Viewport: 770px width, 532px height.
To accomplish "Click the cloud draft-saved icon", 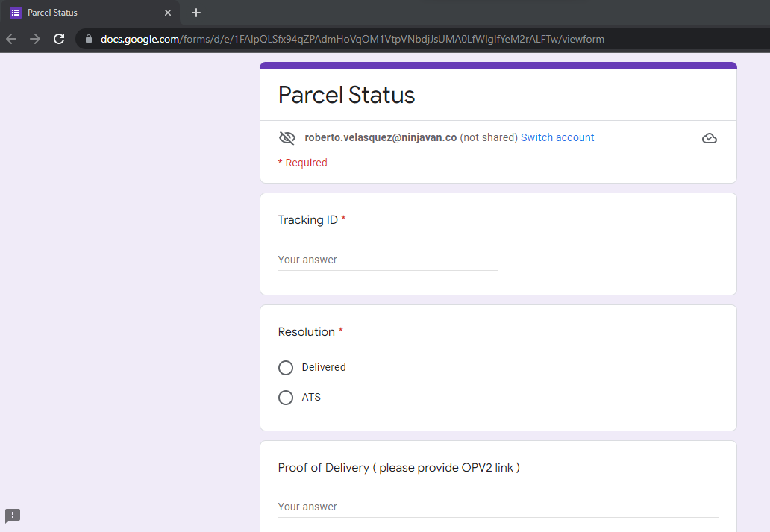I will click(710, 138).
